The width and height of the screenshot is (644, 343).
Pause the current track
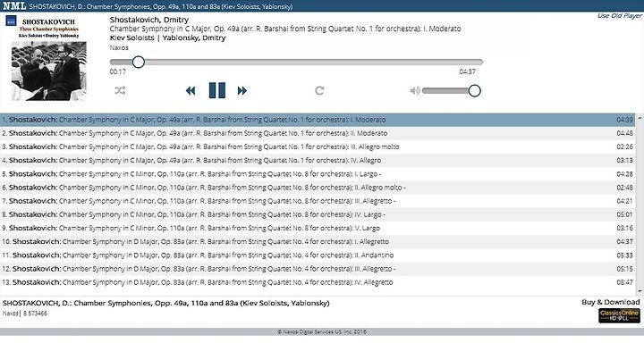[x=216, y=90]
